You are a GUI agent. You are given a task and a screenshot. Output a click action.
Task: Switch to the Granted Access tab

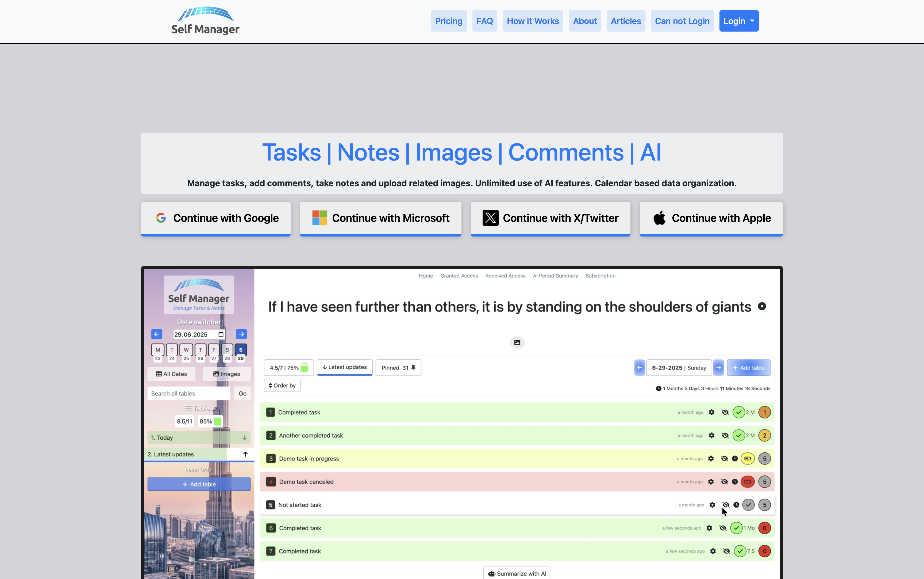pyautogui.click(x=459, y=276)
